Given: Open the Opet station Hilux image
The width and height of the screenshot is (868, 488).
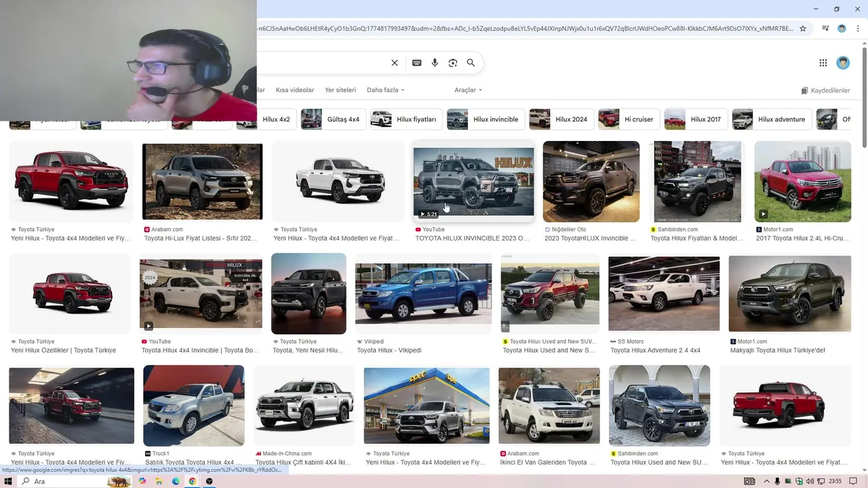Looking at the screenshot, I should click(427, 405).
